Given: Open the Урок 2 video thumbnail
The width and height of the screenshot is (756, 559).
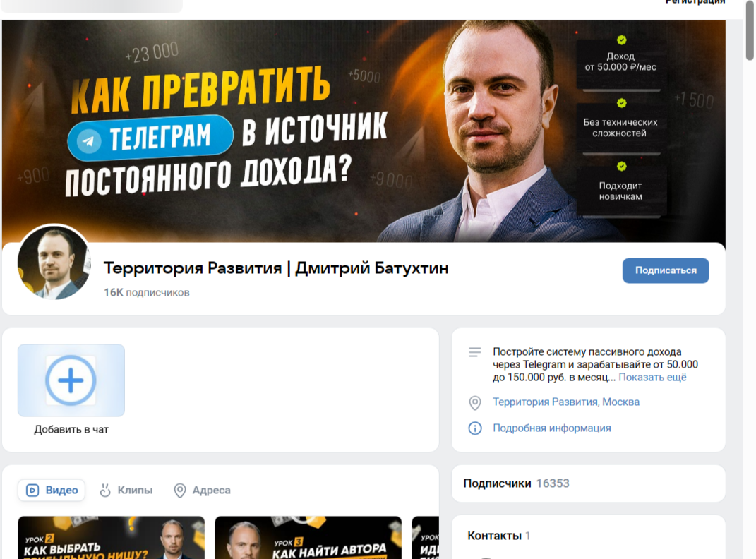Looking at the screenshot, I should point(112,538).
